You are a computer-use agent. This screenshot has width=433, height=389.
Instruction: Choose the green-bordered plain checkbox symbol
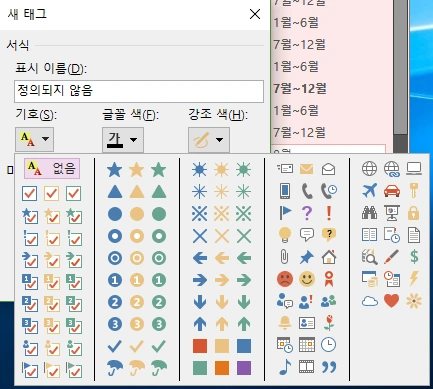click(73, 193)
